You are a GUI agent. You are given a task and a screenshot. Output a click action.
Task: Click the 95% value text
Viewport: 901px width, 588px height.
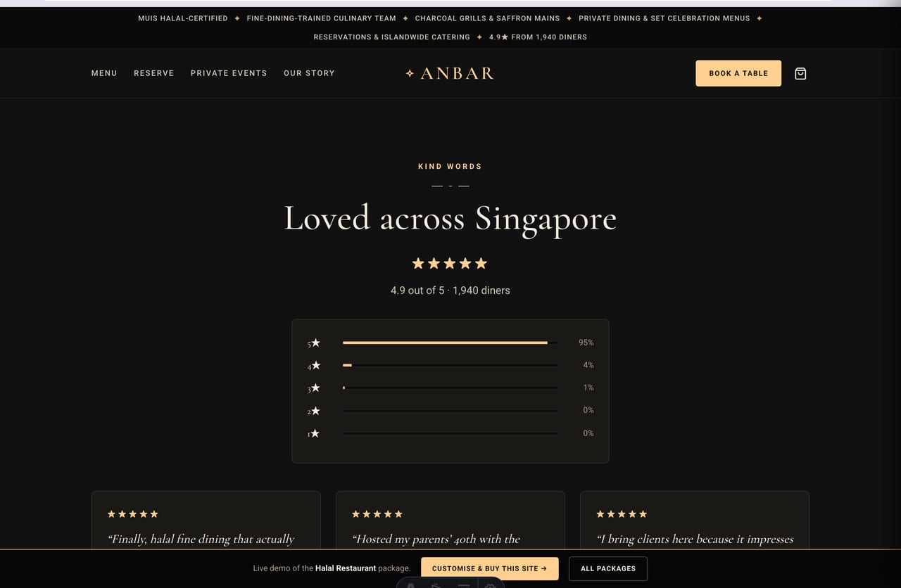(x=586, y=343)
